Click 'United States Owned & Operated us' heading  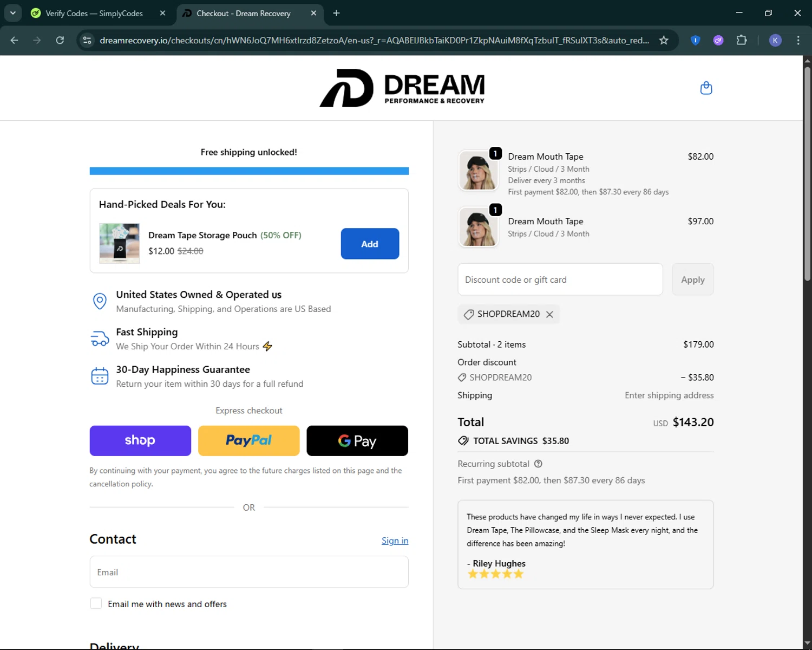point(199,295)
